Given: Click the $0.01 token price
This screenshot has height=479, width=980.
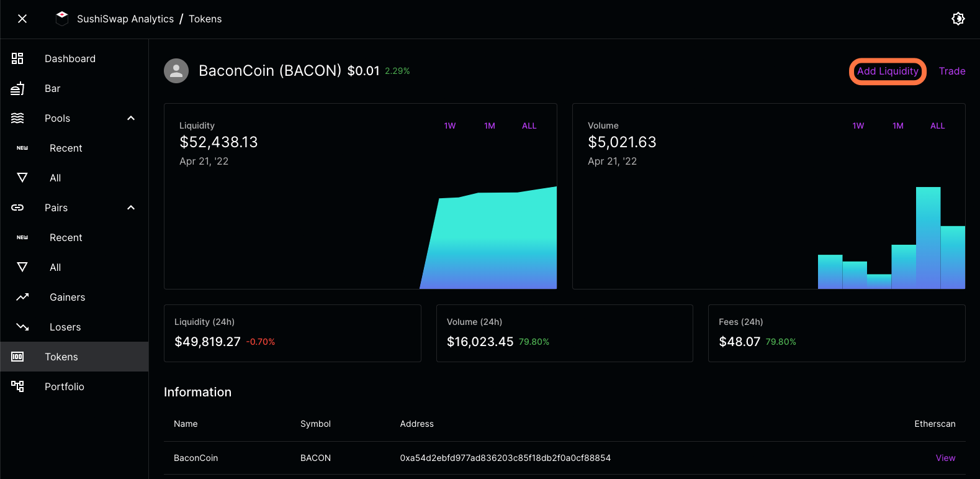Looking at the screenshot, I should [x=363, y=71].
